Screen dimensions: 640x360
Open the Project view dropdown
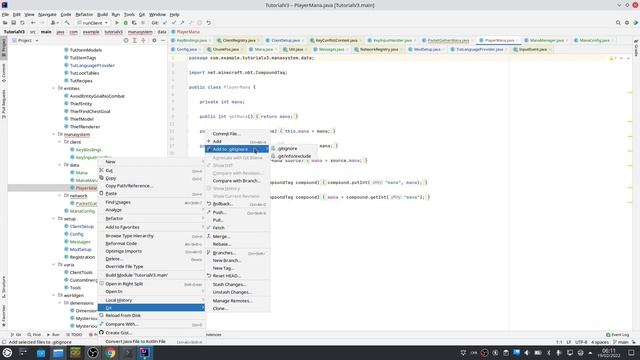25,40
